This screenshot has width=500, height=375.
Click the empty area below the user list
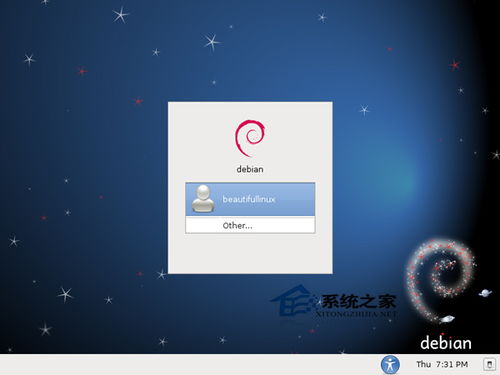click(250, 253)
